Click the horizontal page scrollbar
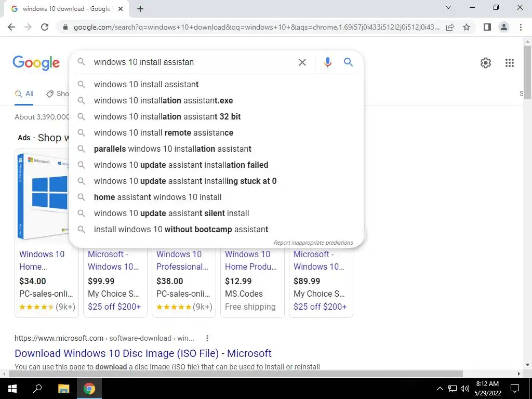The image size is (532, 399). (235, 374)
